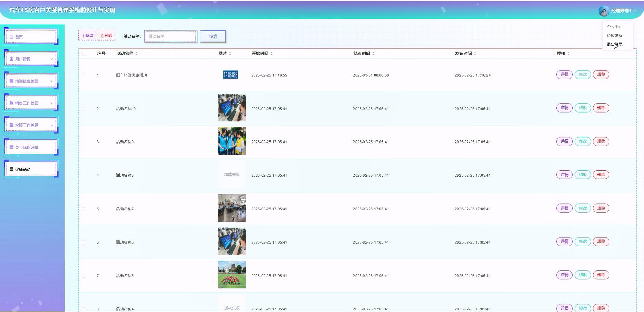Toggle the select-all checkbox in table header
This screenshot has height=312, width=644.
84,54
